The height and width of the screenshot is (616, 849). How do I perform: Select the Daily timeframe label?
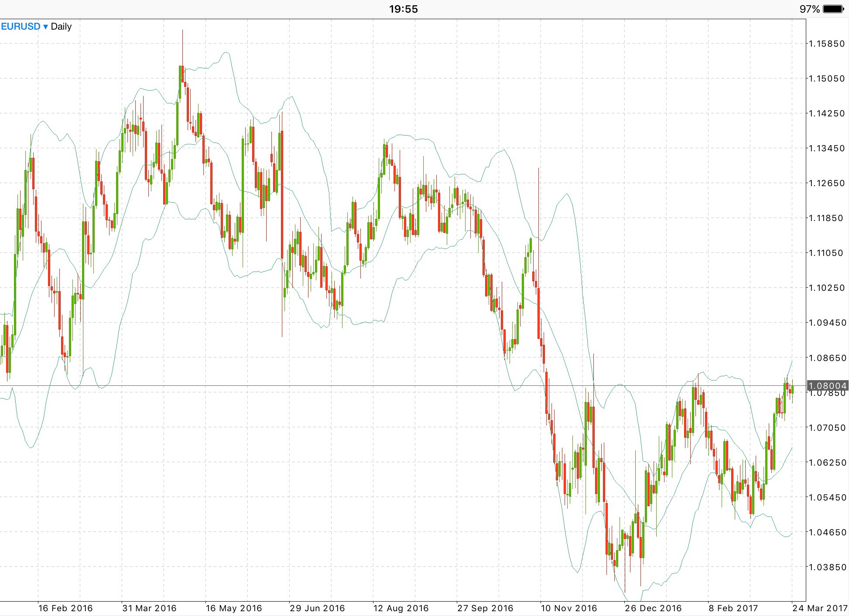[61, 27]
